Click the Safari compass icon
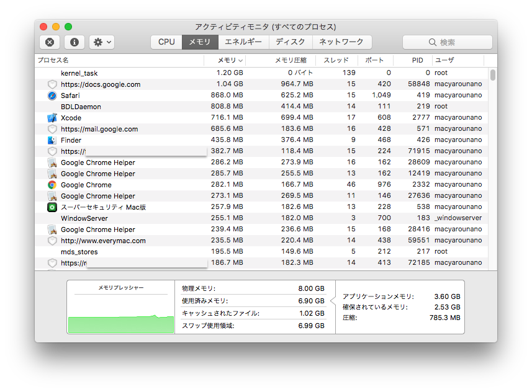532x392 pixels. [52, 96]
